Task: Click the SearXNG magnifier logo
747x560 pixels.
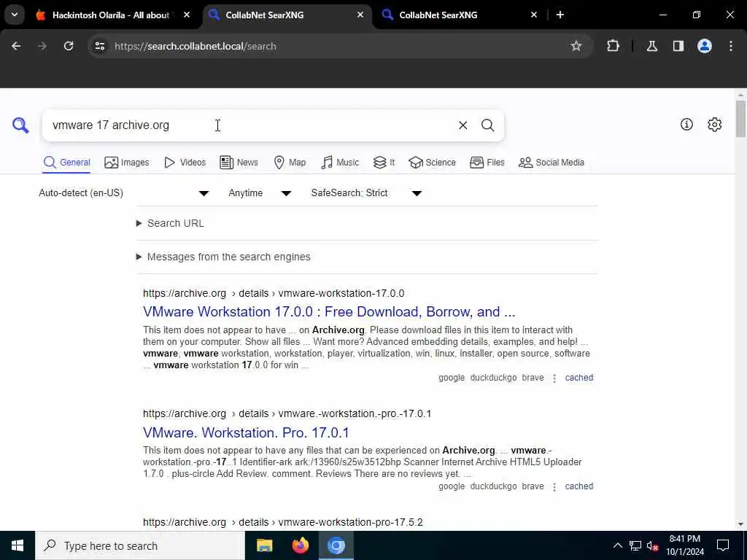Action: 20,125
